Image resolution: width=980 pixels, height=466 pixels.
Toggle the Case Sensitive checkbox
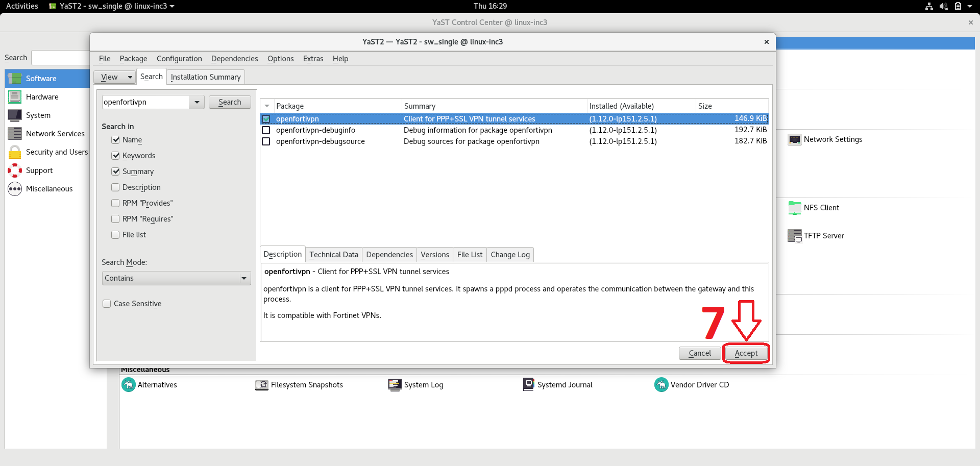point(107,304)
